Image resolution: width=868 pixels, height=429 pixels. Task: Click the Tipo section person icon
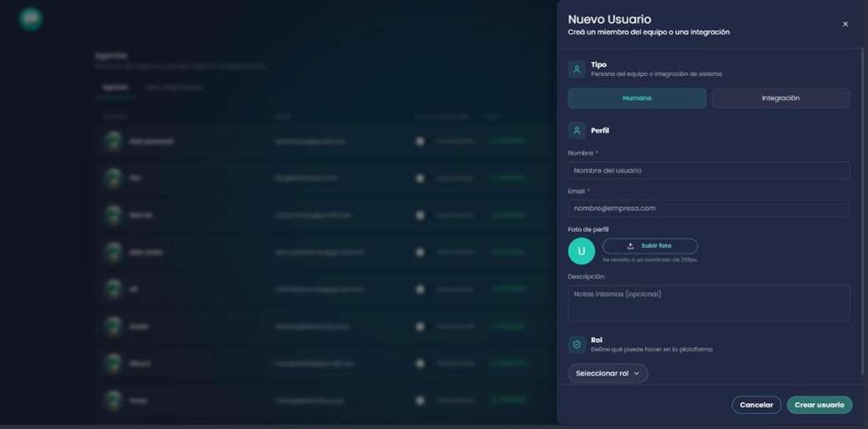(x=577, y=69)
